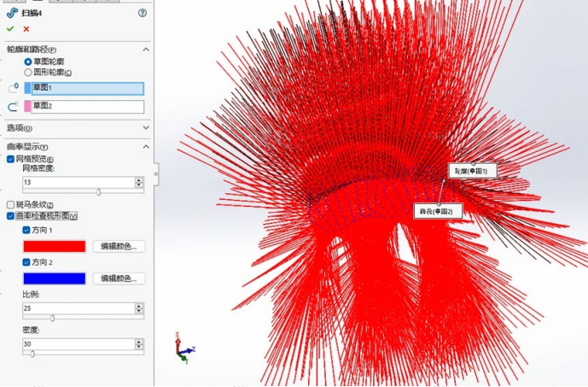Click the 网格密度 value field
588x387 pixels.
click(x=79, y=183)
